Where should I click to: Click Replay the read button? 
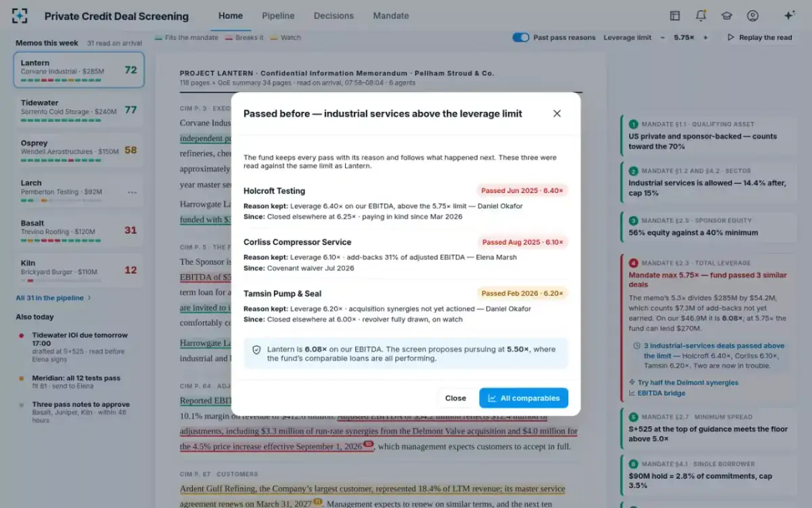[759, 38]
